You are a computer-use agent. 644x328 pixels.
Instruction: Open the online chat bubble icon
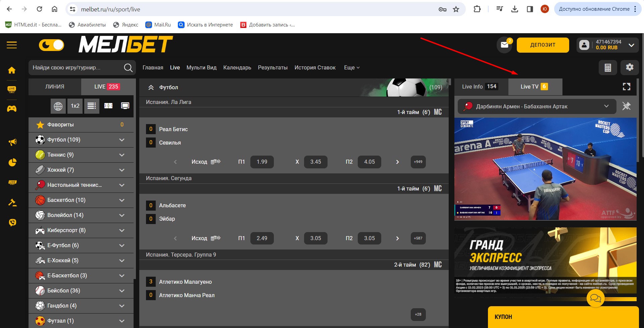pos(595,298)
